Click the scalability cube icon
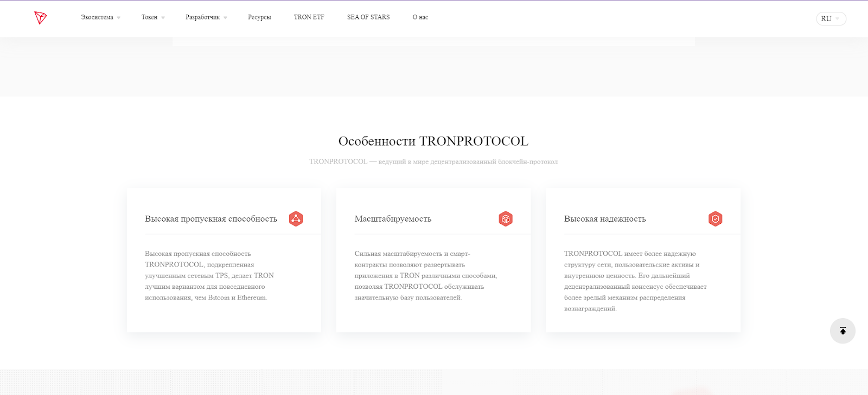Image resolution: width=868 pixels, height=395 pixels. (506, 219)
